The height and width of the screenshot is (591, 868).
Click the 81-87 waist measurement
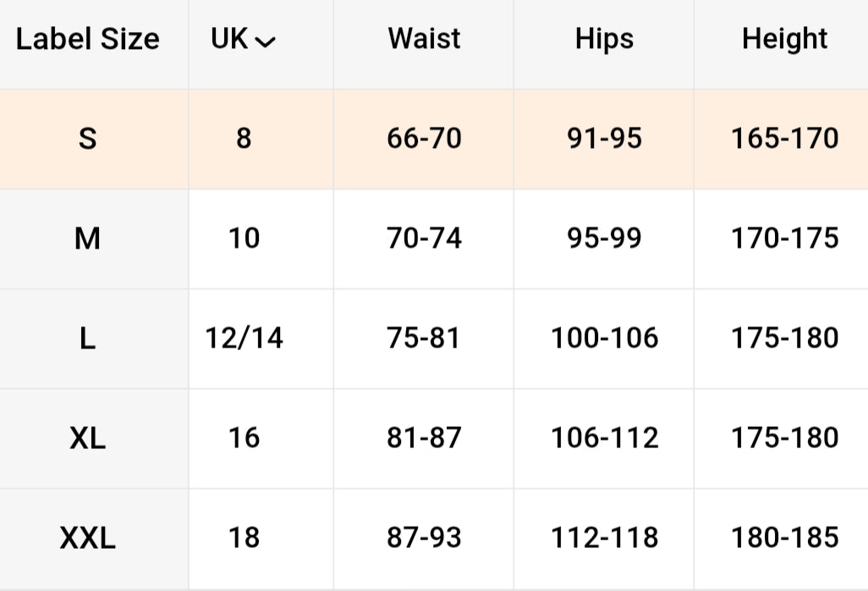424,438
